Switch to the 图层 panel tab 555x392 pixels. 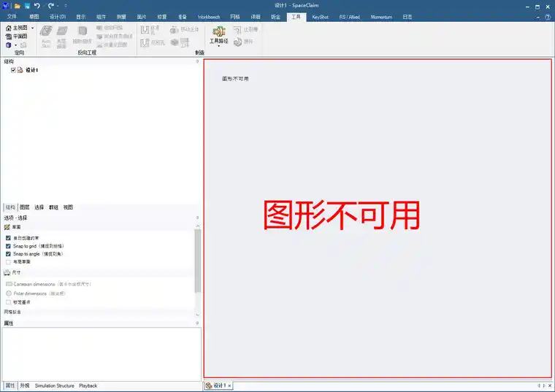[x=25, y=207]
